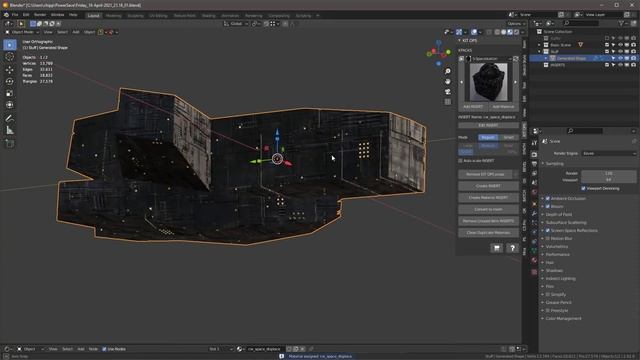Image resolution: width=640 pixels, height=360 pixels.
Task: Click the Create INSERT button
Action: [488, 186]
